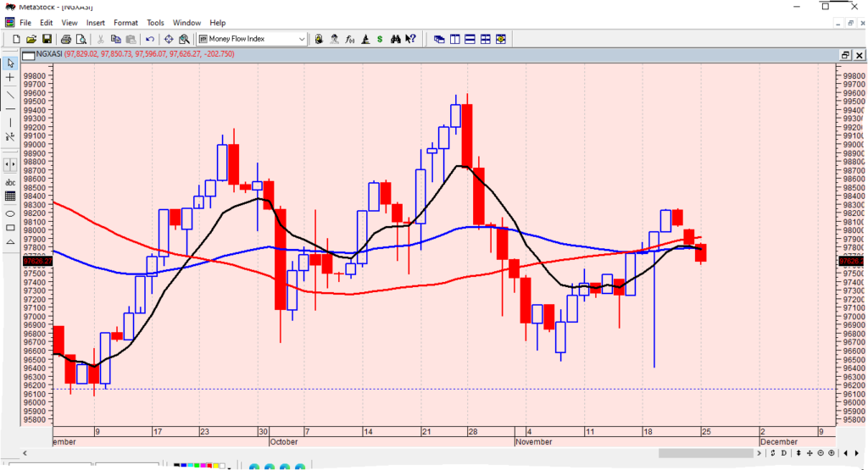Choose the rectangle drawing tool
The height and width of the screenshot is (470, 868).
point(10,228)
